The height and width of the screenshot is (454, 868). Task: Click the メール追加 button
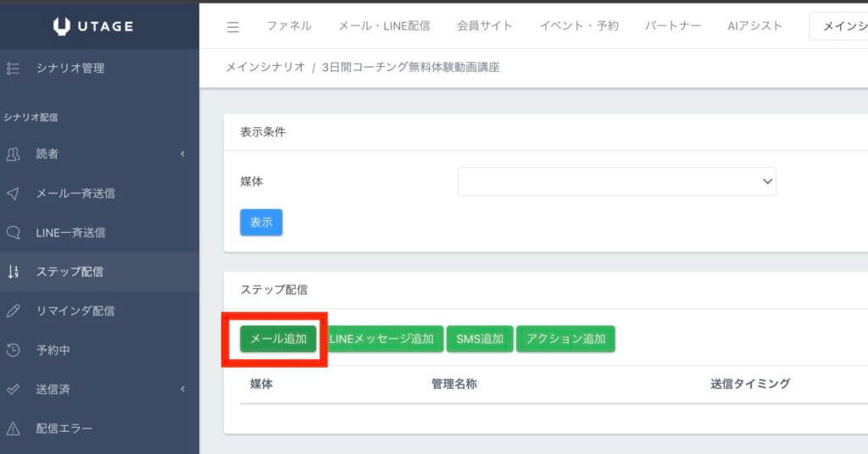[x=278, y=339]
